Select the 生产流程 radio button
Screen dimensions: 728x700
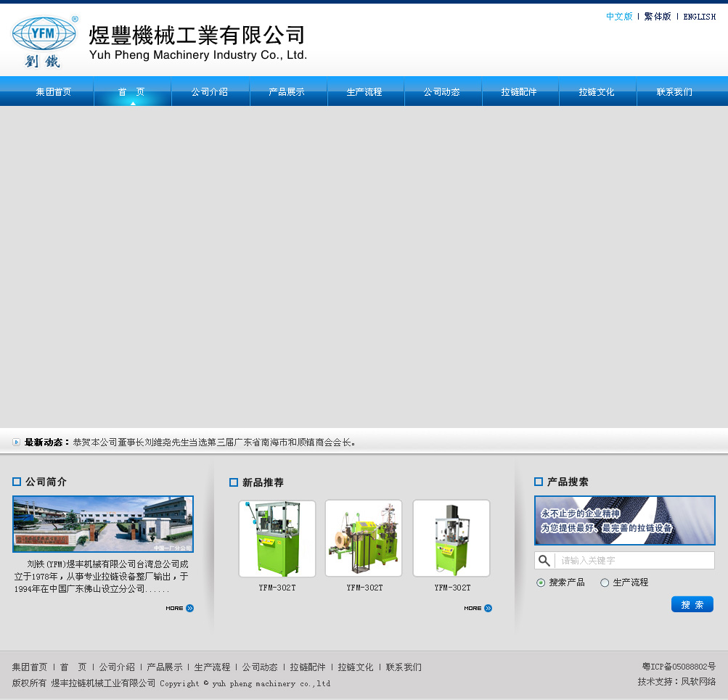tap(605, 582)
